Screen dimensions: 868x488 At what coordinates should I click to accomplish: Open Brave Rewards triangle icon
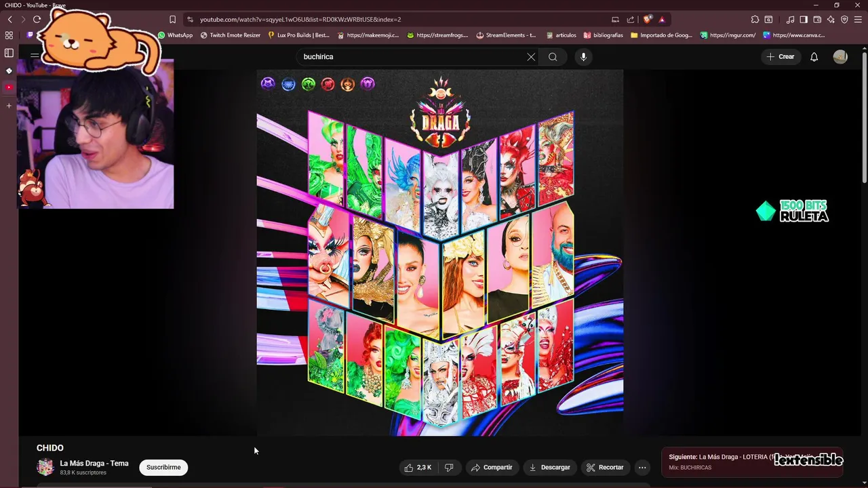(x=662, y=20)
